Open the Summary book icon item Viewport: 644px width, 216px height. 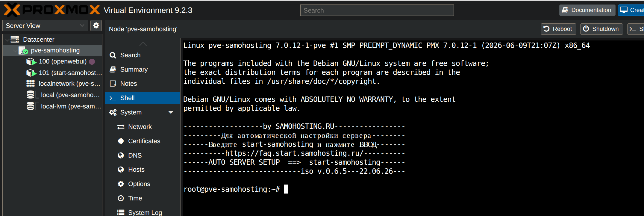click(x=143, y=70)
